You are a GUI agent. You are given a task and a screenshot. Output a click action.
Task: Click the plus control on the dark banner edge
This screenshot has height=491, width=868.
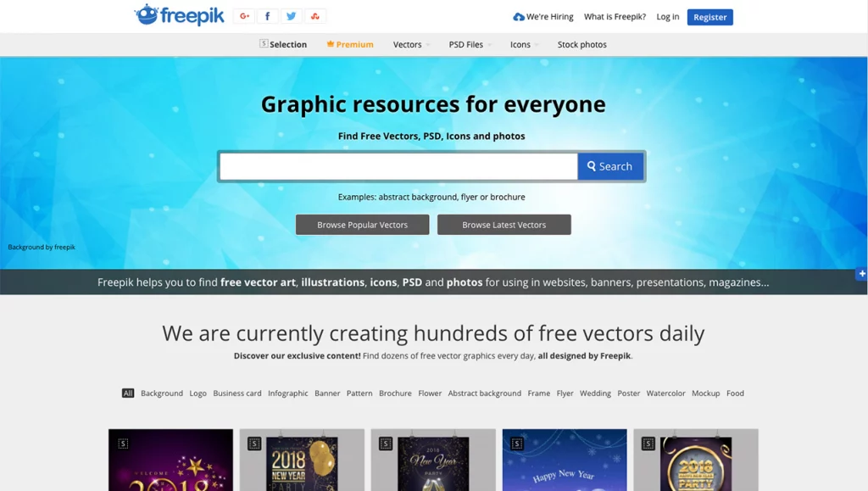pyautogui.click(x=862, y=273)
